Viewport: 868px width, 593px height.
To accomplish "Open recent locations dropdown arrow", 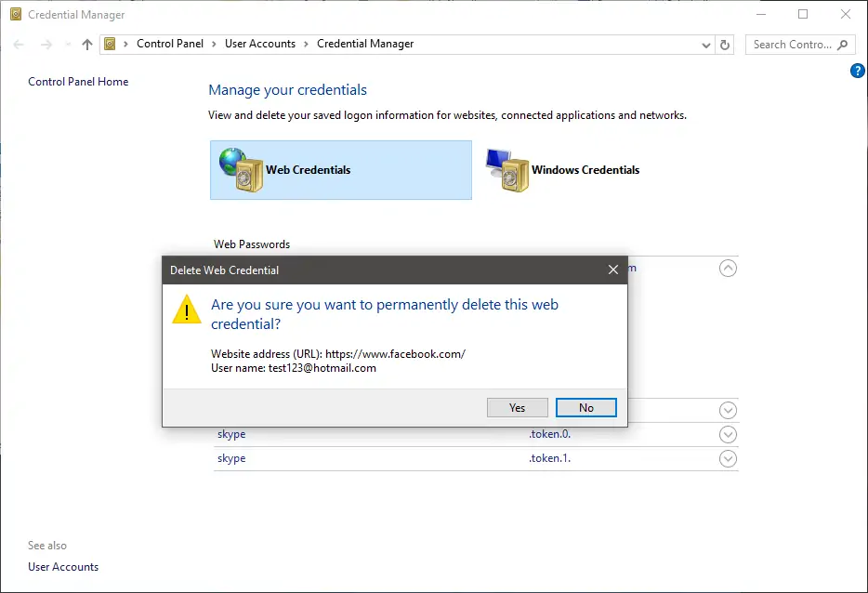I will (x=68, y=45).
